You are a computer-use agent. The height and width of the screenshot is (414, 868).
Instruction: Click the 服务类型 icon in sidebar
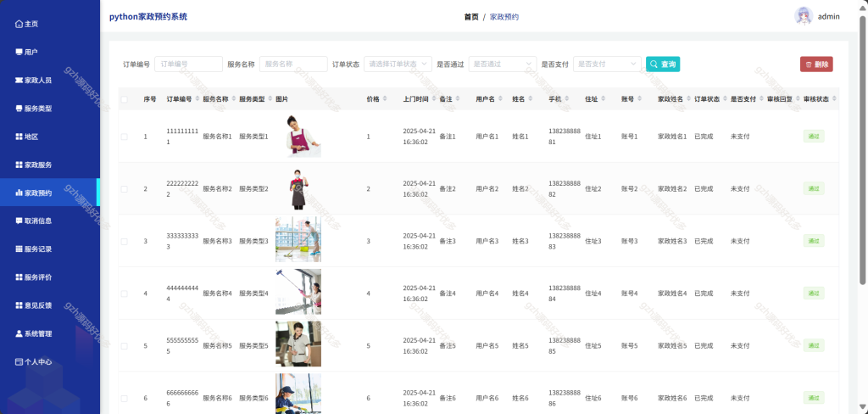coord(19,109)
